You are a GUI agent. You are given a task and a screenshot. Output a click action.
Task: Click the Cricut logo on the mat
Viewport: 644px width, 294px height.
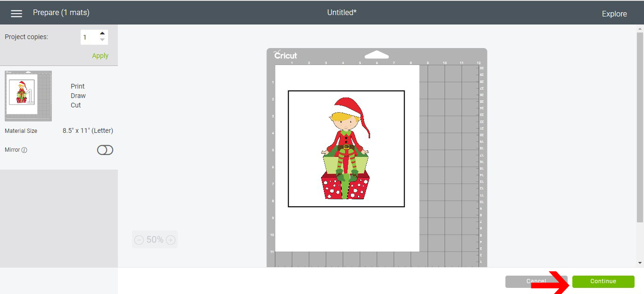(x=286, y=55)
